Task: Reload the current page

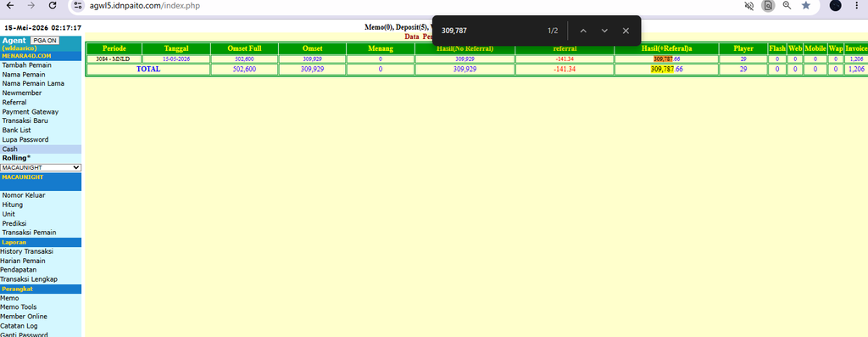Action: 53,6
